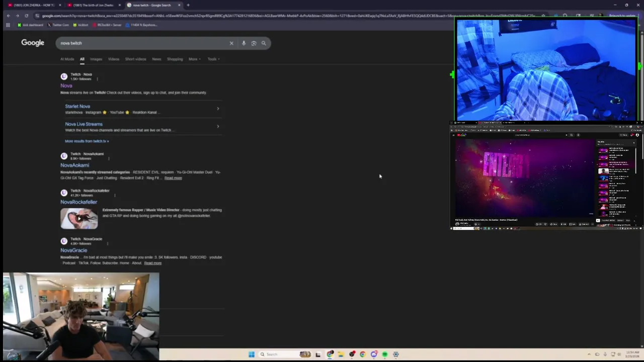Screen dimensions: 644x362
Task: Open three-dot menu of NovaGracie result
Action: 108,243
